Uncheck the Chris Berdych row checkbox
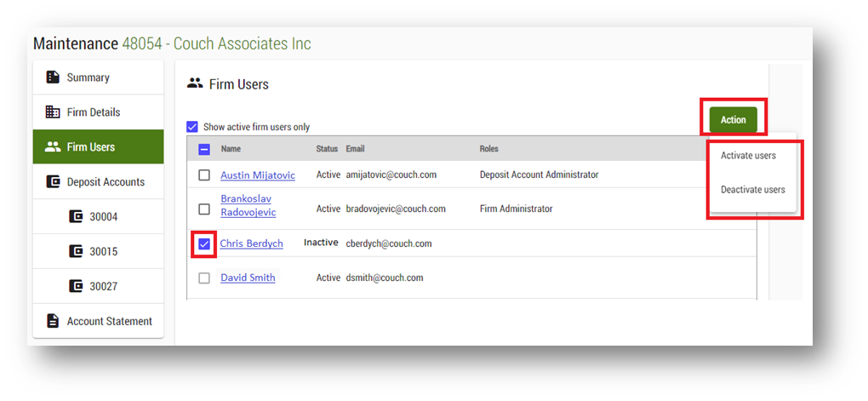 pyautogui.click(x=204, y=243)
